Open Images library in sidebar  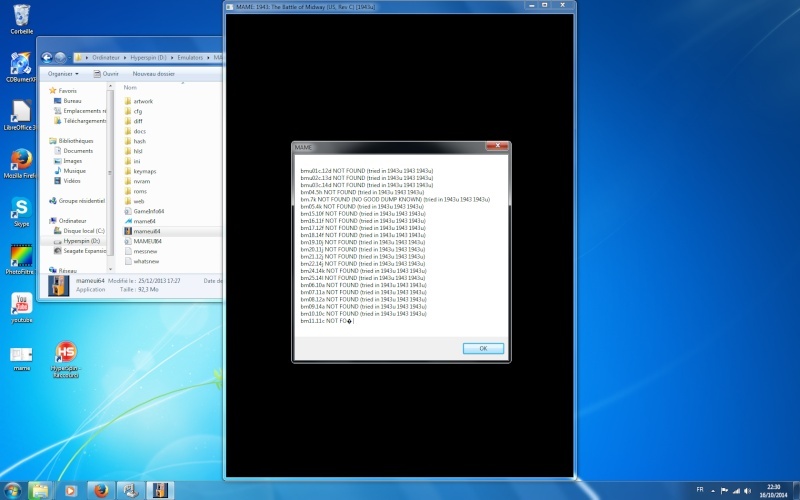point(68,161)
